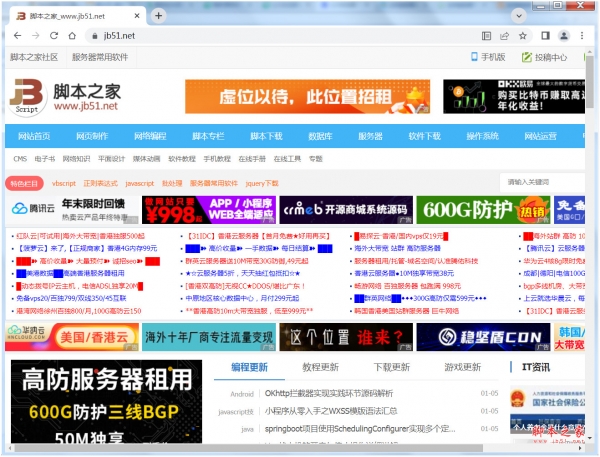Open 手机教程 sub-navigation link
This screenshot has height=457, width=600.
pos(217,158)
